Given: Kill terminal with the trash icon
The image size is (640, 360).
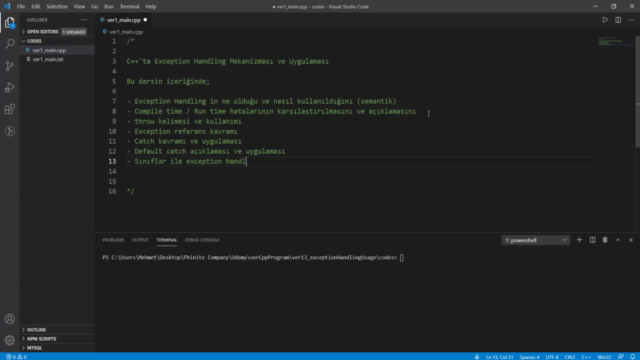Looking at the screenshot, I should coord(605,240).
